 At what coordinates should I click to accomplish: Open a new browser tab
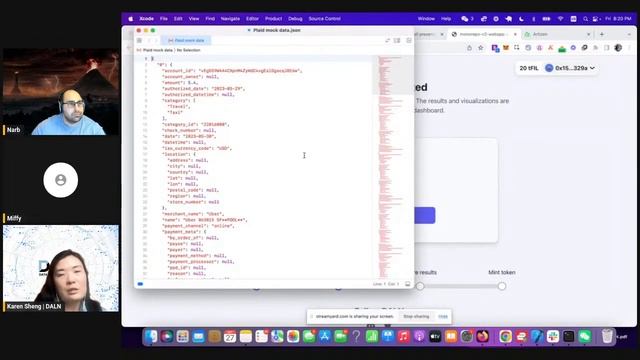click(x=602, y=34)
